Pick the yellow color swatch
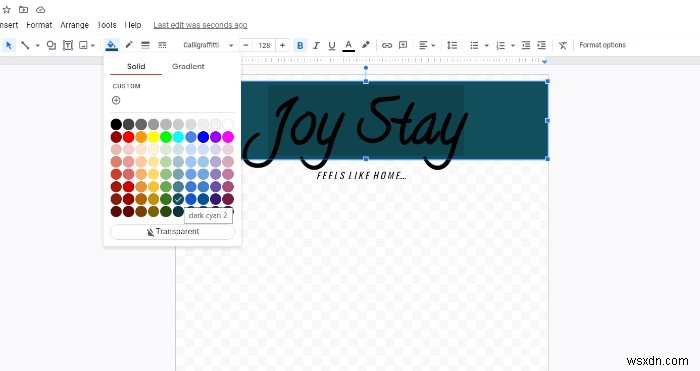700x371 pixels. pyautogui.click(x=154, y=137)
